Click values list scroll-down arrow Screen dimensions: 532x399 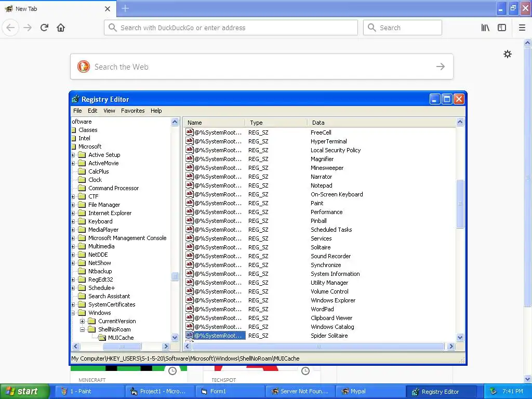[460, 337]
